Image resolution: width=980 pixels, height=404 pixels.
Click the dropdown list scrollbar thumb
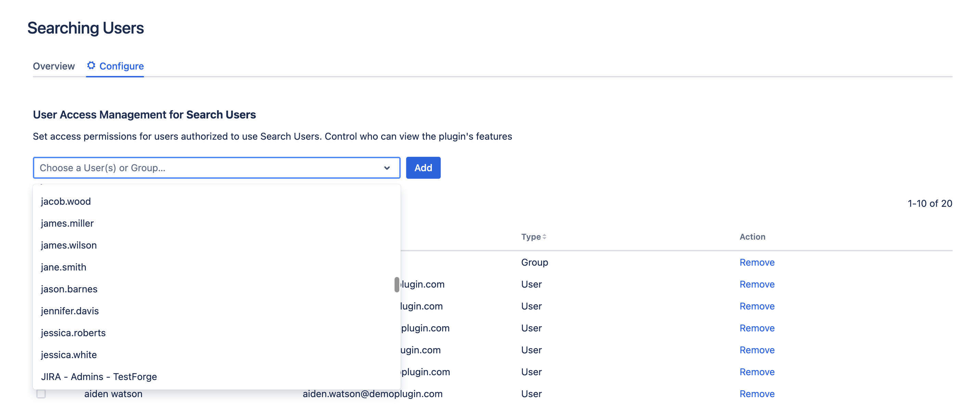coord(397,285)
